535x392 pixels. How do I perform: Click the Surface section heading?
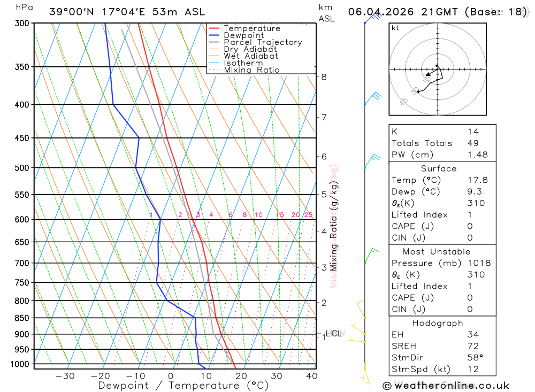coord(439,168)
